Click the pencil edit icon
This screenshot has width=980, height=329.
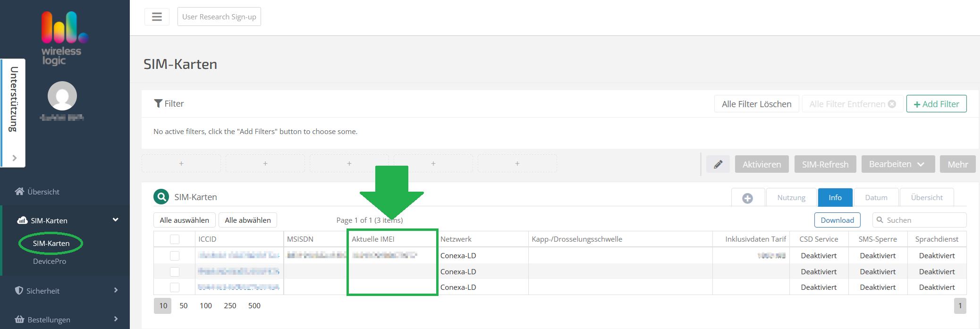[x=718, y=164]
